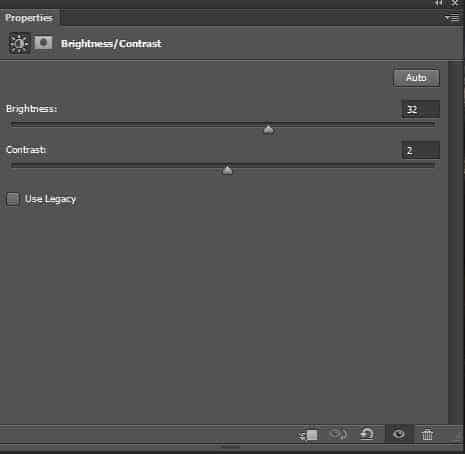Screen dimensions: 465x454
Task: Click the Contrast value field showing 2
Action: (x=421, y=150)
